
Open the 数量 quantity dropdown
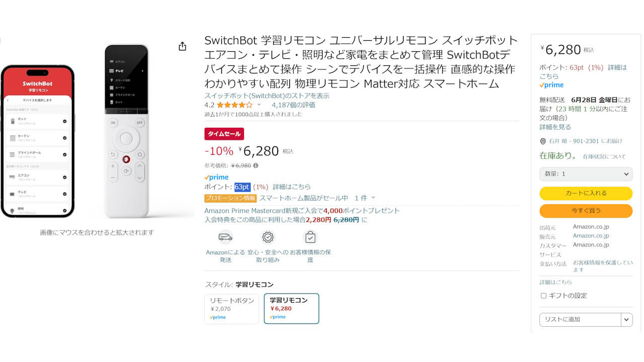(586, 174)
